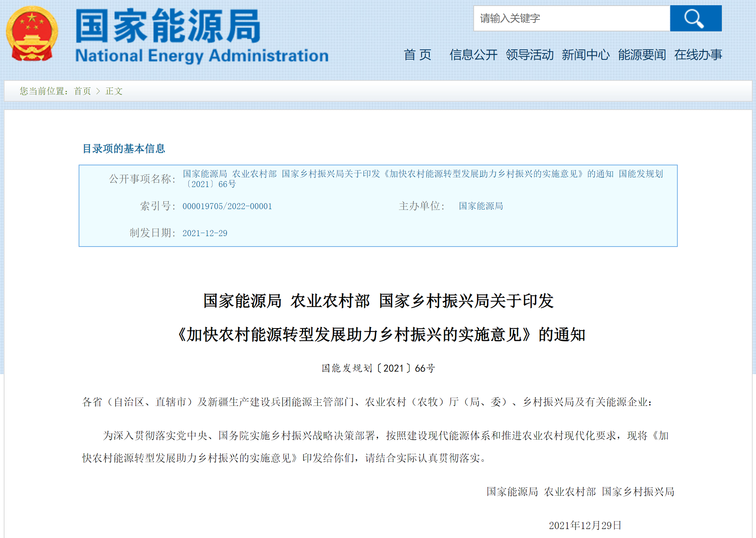Click the headline line 《加快农村能源转型发展…》的通知

pos(380,334)
